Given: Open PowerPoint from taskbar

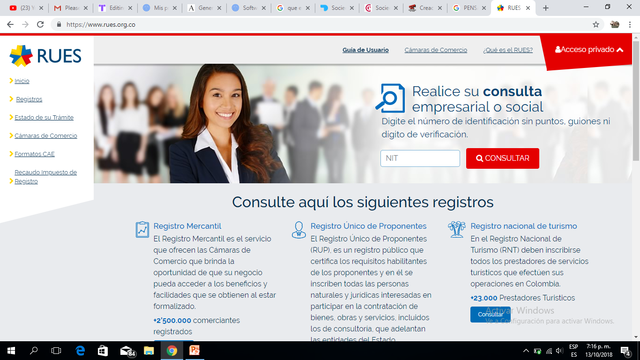Looking at the screenshot, I should (x=194, y=351).
